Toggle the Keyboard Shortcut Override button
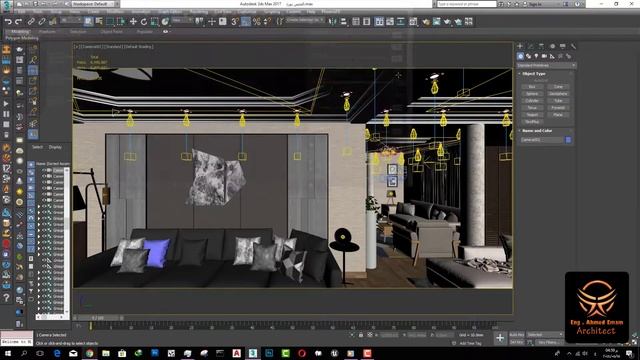Screen dimensions: 640x360 coord(222,22)
